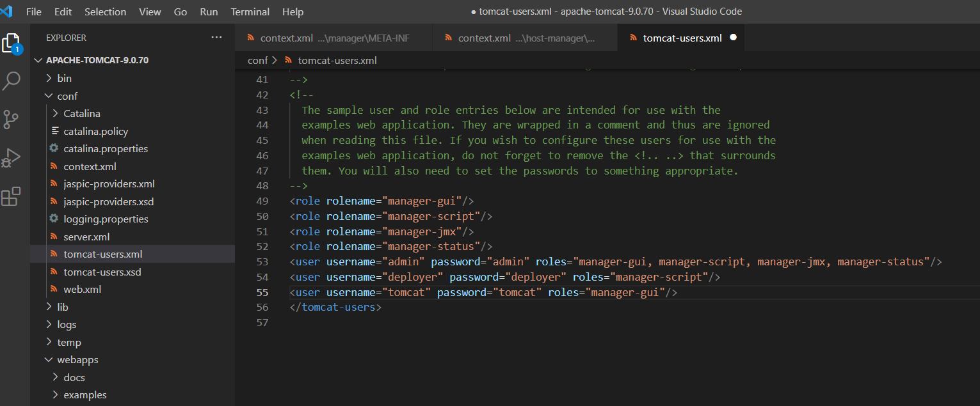Open the Source Control view icon
980x406 pixels.
[x=12, y=119]
